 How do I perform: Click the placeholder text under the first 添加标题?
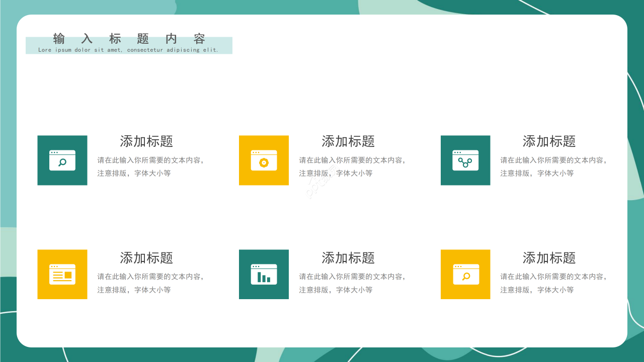pos(151,166)
